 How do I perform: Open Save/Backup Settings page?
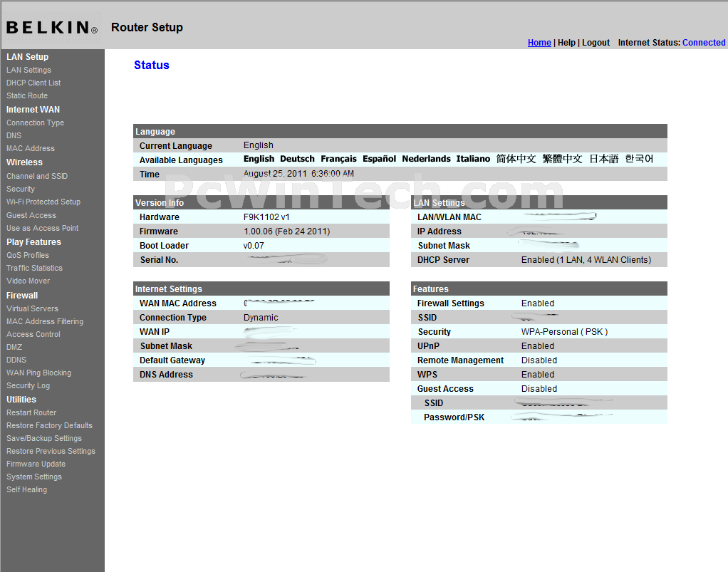pos(44,438)
